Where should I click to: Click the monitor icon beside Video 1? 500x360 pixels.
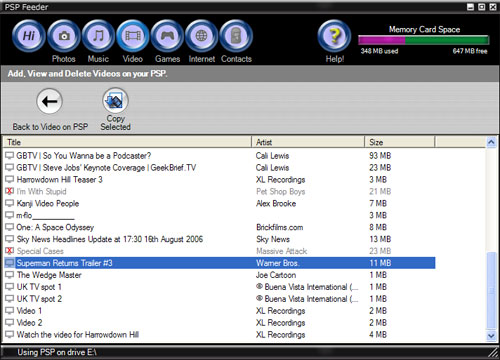(x=9, y=311)
